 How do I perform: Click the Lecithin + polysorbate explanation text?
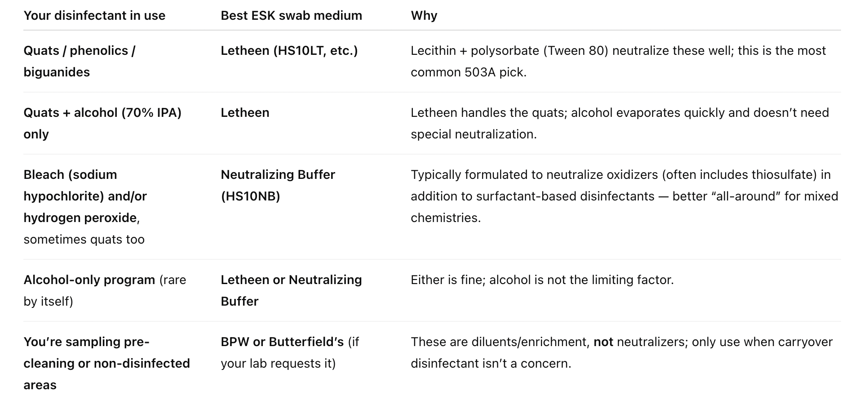click(x=618, y=61)
